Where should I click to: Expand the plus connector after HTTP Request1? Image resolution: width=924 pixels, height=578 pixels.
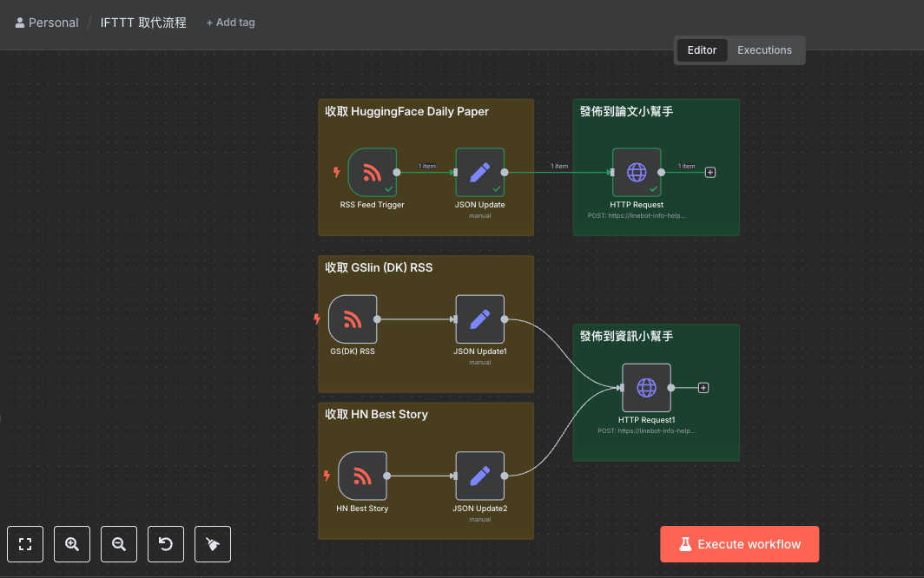click(x=703, y=388)
